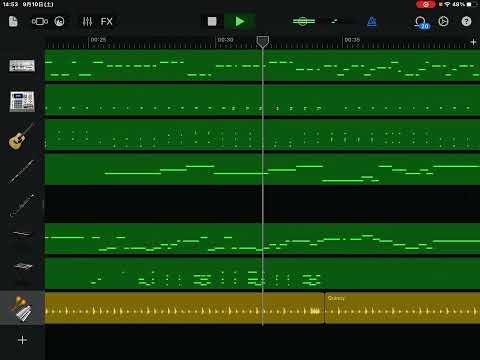Open the My Songs document browser
Viewport: 480px width, 360px height.
(x=13, y=22)
